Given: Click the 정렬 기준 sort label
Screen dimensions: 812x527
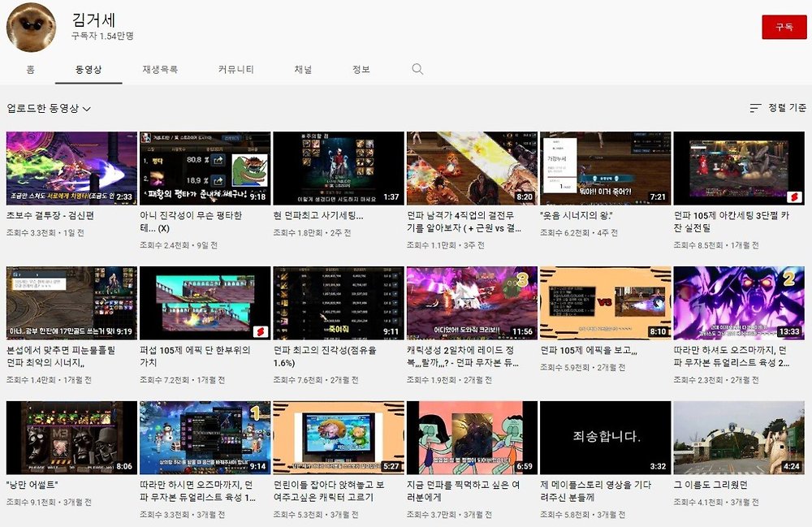Looking at the screenshot, I should pos(787,108).
